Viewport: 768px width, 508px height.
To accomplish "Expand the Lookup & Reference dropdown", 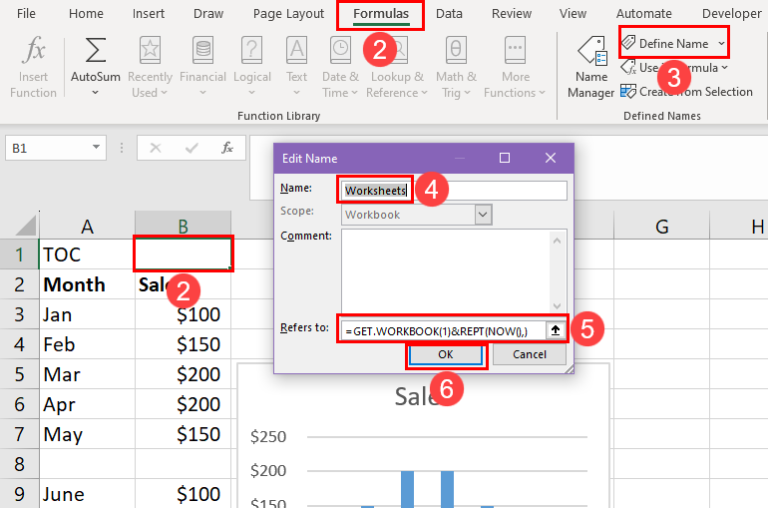I will (x=424, y=93).
